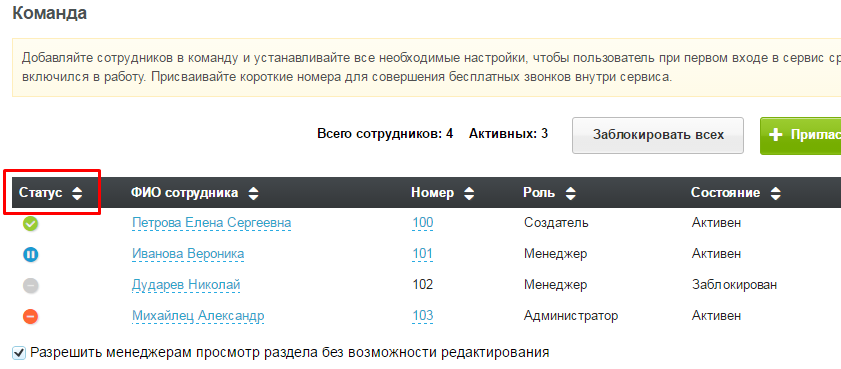Screen dimensions: 841x369
Task: Click green check status icon for Петрова
Action: pyautogui.click(x=31, y=224)
